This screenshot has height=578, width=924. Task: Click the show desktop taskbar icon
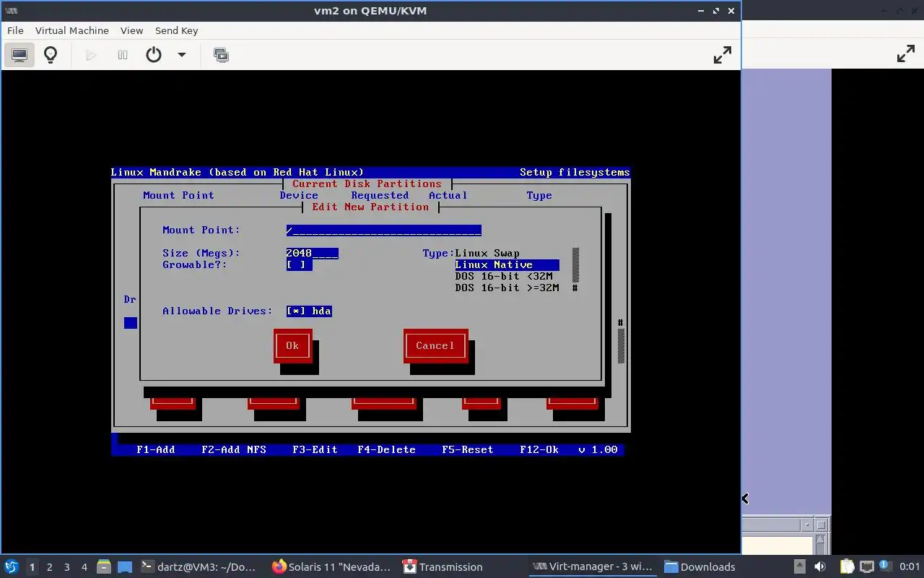pyautogui.click(x=125, y=566)
